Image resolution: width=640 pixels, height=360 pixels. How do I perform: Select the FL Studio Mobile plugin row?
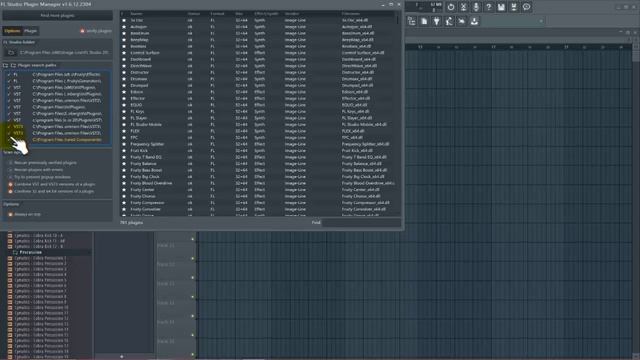258,124
